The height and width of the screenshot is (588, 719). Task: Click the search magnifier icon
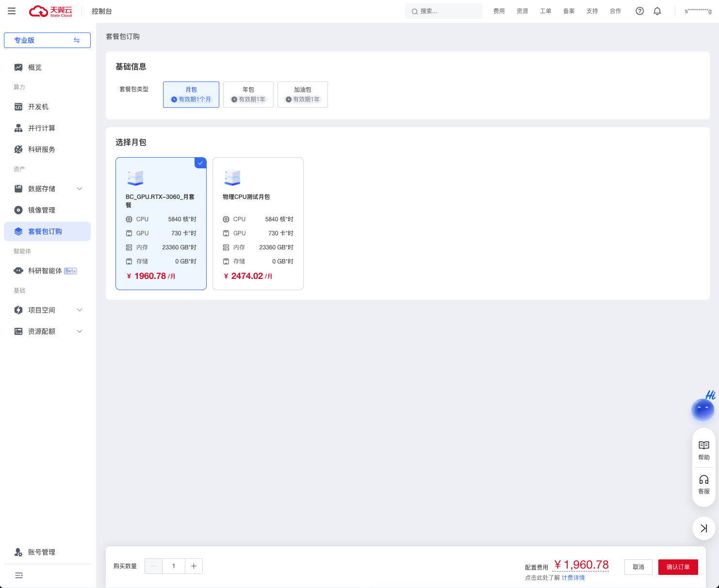(415, 11)
